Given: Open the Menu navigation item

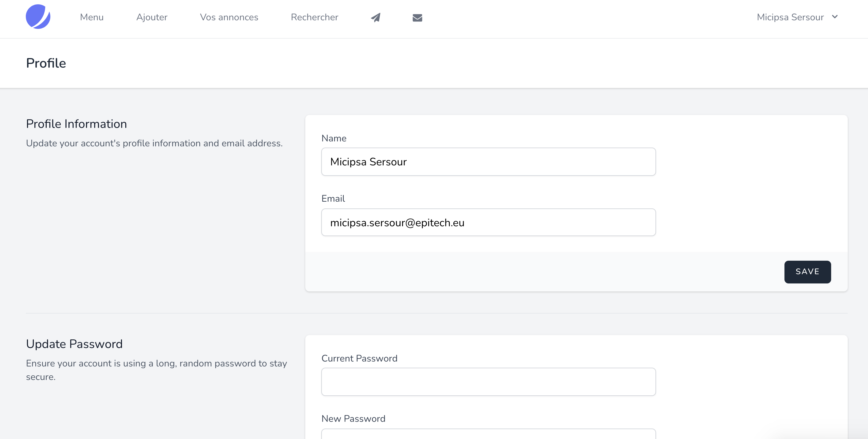Looking at the screenshot, I should [x=92, y=17].
